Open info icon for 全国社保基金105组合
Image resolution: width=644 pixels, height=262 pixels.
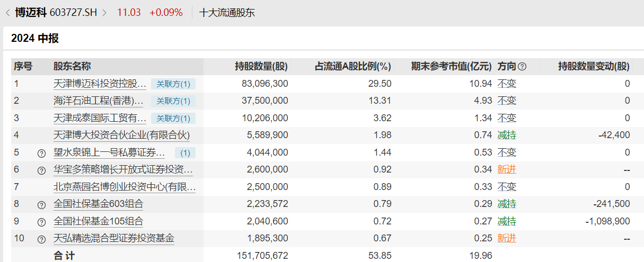tap(41, 222)
